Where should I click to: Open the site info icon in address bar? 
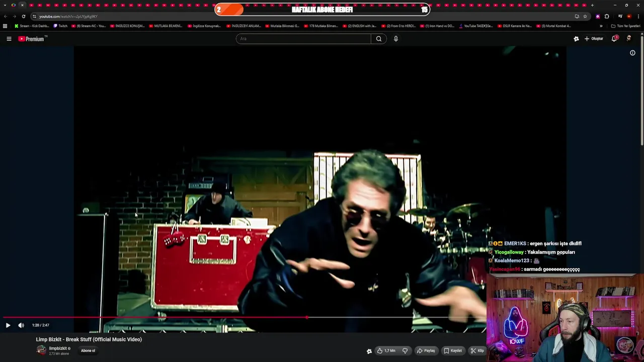(x=34, y=17)
